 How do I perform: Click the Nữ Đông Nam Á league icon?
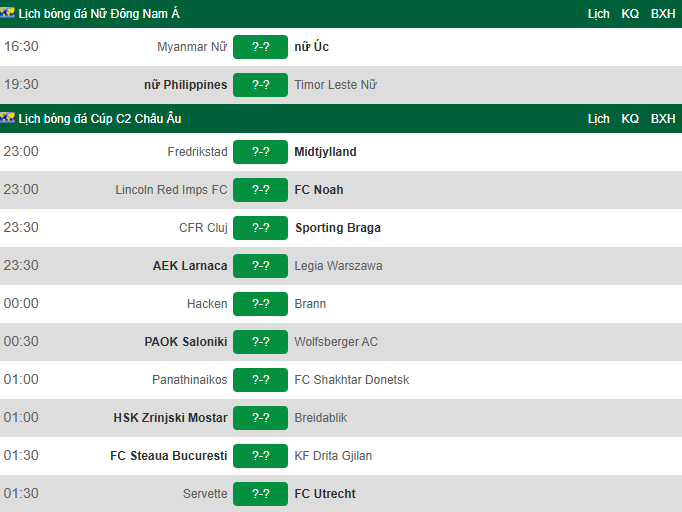tap(7, 13)
